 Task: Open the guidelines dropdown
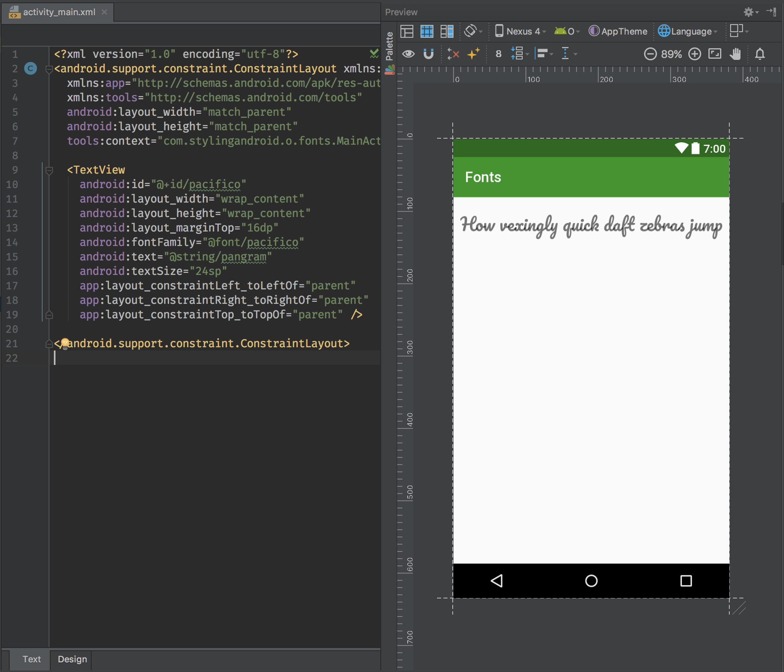click(569, 54)
